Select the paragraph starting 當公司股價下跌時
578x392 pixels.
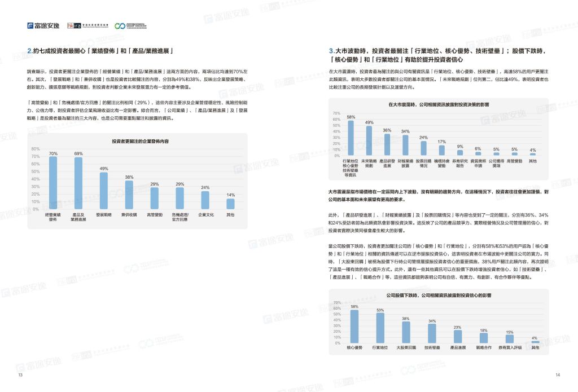tap(439, 262)
